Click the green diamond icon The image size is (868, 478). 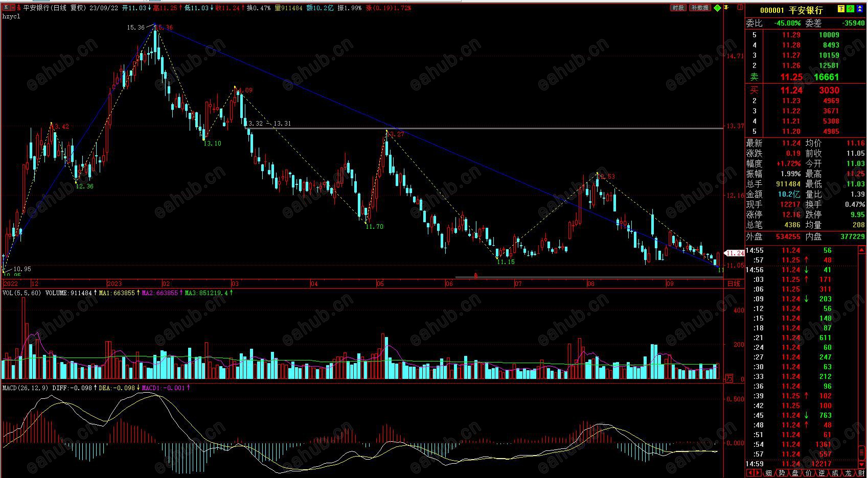coord(718,8)
